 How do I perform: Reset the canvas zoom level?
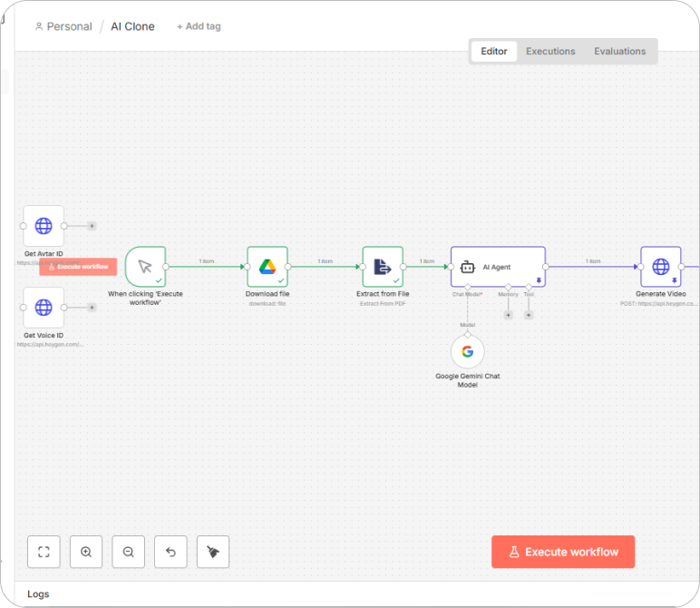click(x=170, y=552)
